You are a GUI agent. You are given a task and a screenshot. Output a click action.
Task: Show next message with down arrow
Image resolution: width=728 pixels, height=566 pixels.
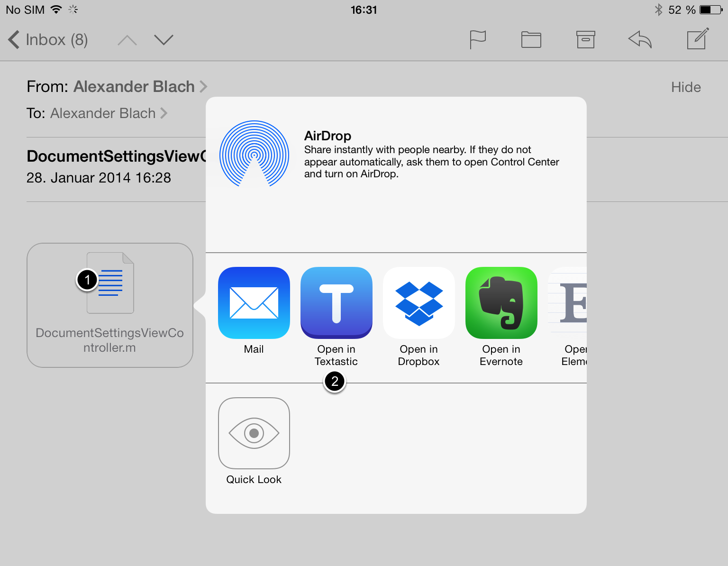point(164,40)
